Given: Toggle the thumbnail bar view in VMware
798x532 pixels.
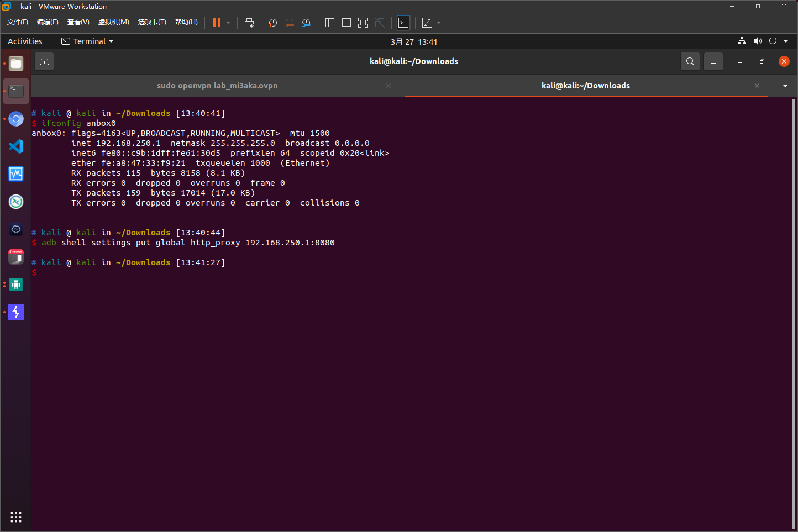Looking at the screenshot, I should pyautogui.click(x=347, y=23).
